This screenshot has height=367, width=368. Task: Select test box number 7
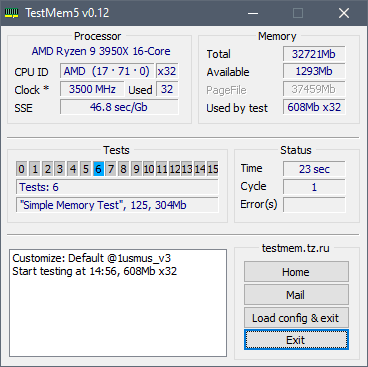click(111, 169)
